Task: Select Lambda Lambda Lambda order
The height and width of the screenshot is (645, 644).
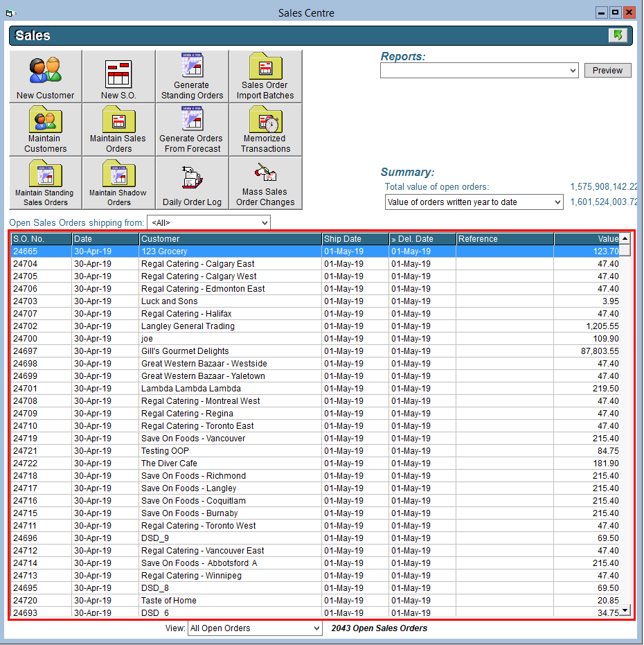Action: click(x=315, y=389)
